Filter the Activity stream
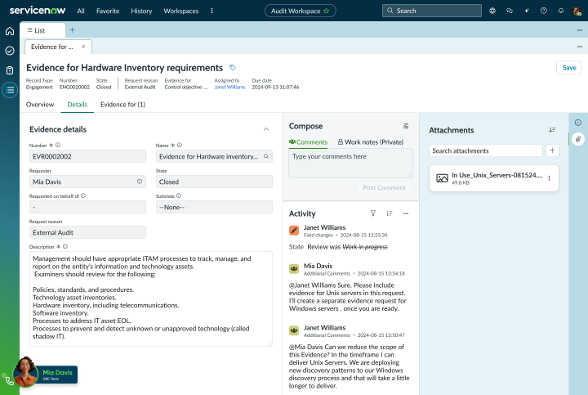This screenshot has width=588, height=395. (373, 213)
